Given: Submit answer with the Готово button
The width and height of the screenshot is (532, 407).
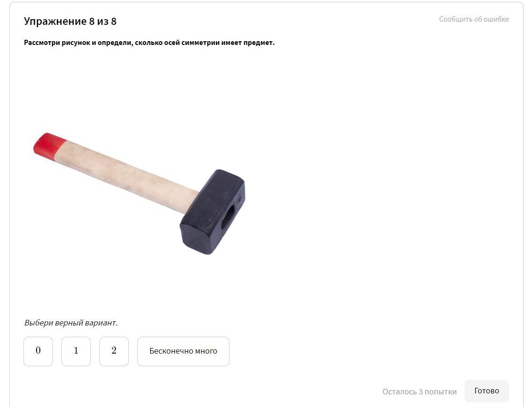Looking at the screenshot, I should coord(487,391).
